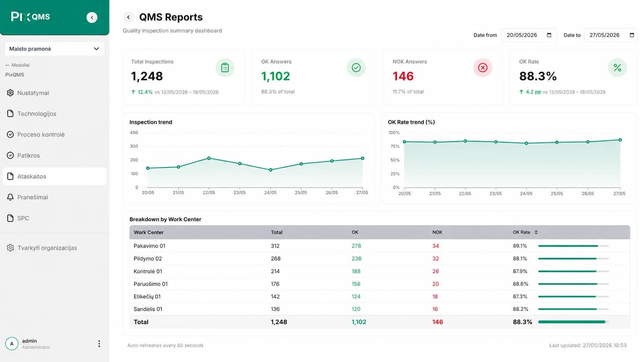Open the SPC menu item

point(55,218)
